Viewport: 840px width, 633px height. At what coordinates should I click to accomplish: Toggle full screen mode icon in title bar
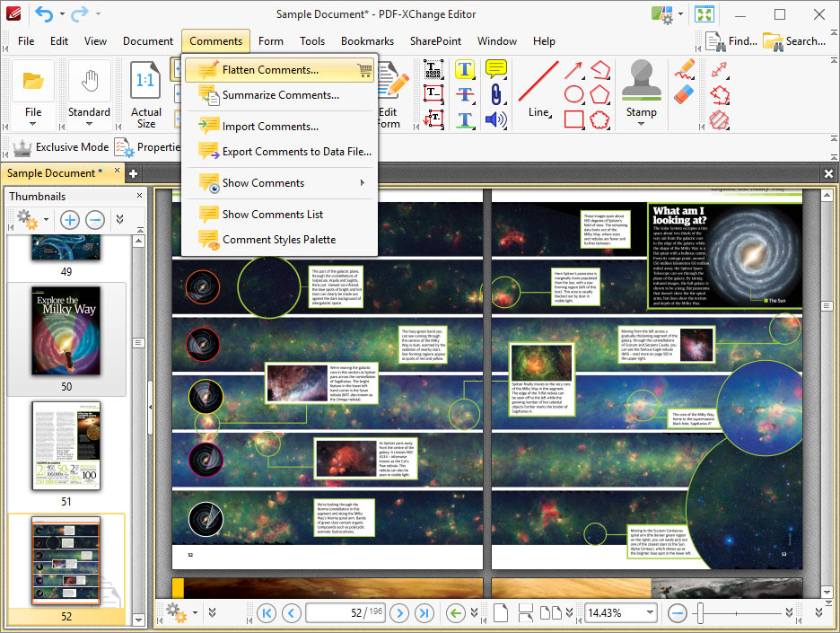point(704,14)
